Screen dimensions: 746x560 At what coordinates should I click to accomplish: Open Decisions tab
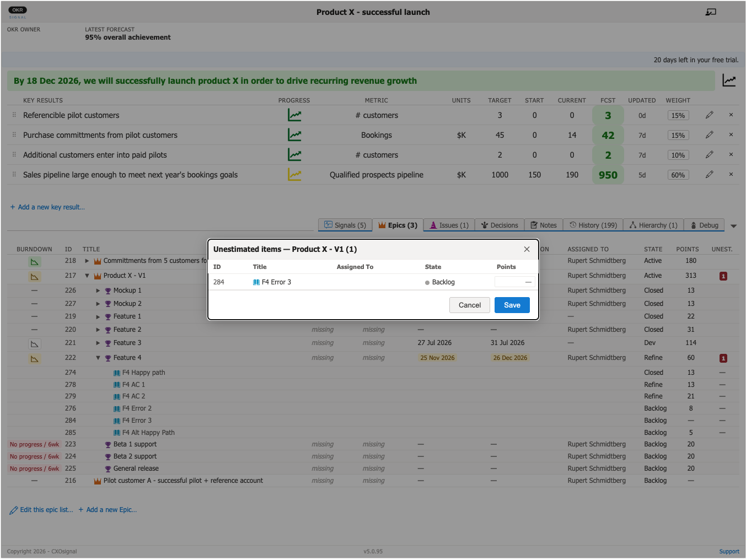tap(500, 225)
